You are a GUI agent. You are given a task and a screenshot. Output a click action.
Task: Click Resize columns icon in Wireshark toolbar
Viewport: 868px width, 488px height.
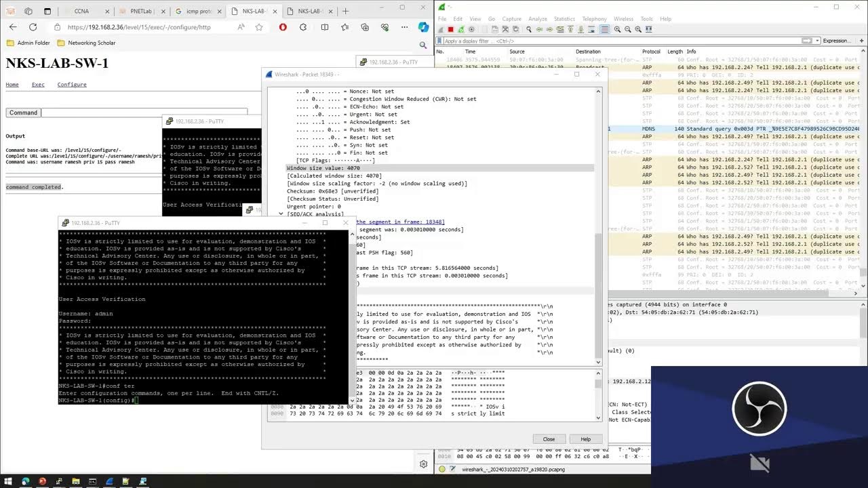tap(649, 29)
